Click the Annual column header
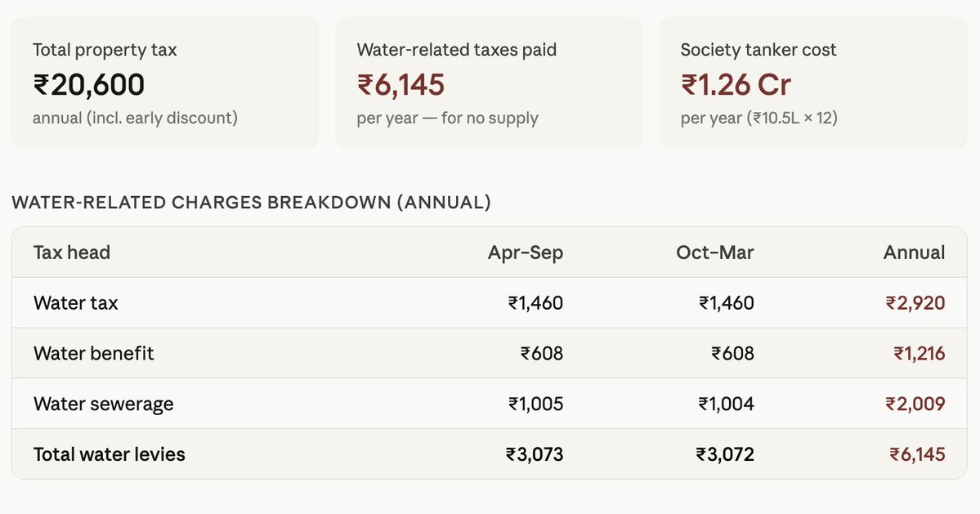The image size is (980, 514). pyautogui.click(x=914, y=253)
